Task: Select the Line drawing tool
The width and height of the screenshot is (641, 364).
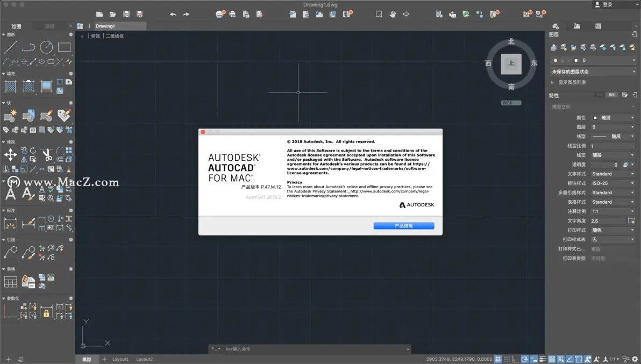Action: coord(10,47)
